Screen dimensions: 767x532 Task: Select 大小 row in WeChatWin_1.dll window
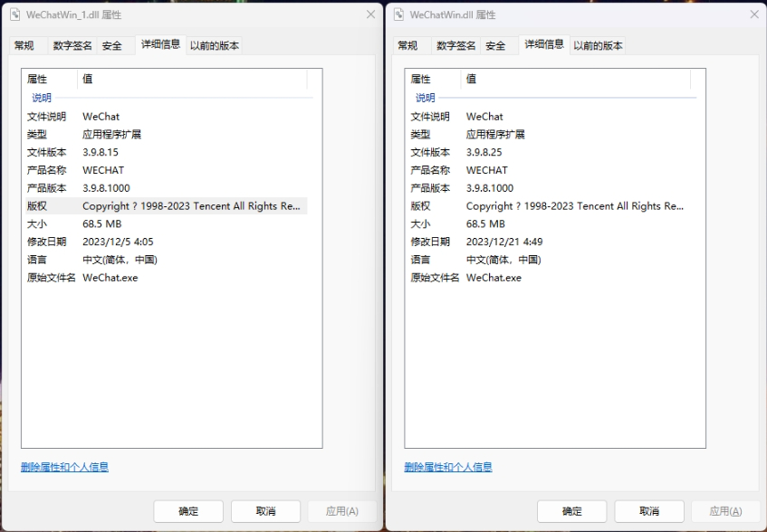(167, 224)
